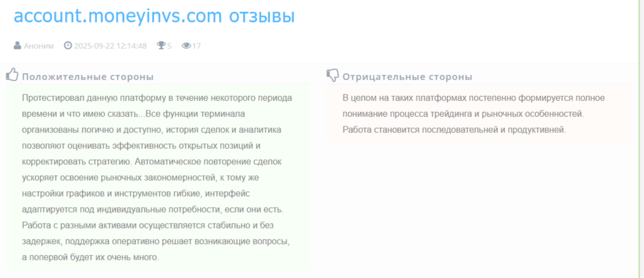Click the thumbs-down icon for negatives

[332, 75]
